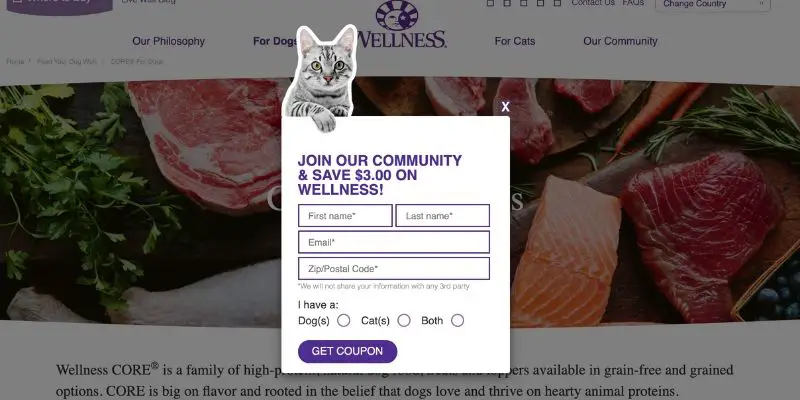Select the Both radio button
This screenshot has width=800, height=400.
click(x=458, y=320)
